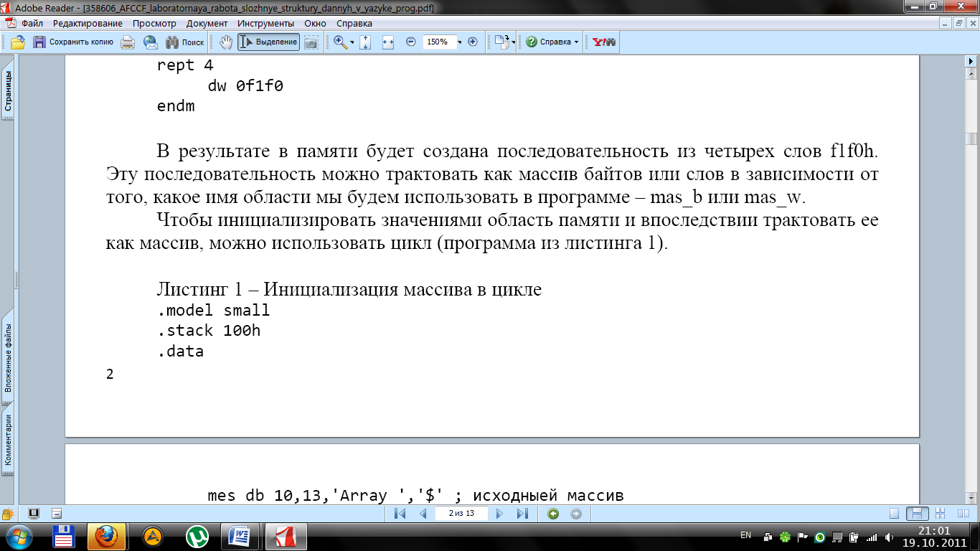This screenshot has width=980, height=551.
Task: Open the Справка menu in menu bar
Action: click(353, 23)
